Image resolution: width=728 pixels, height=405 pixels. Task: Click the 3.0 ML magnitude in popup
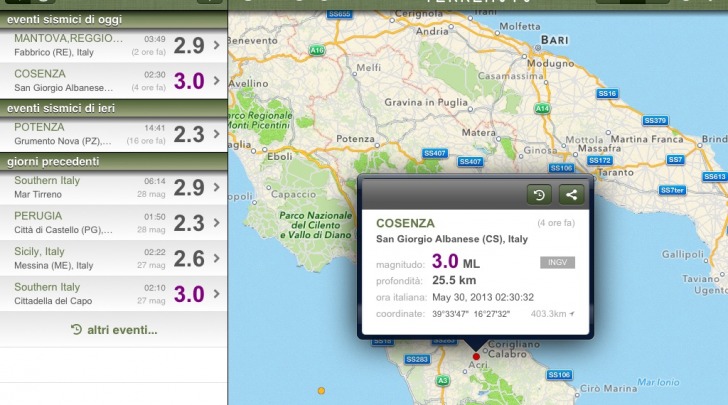point(455,261)
